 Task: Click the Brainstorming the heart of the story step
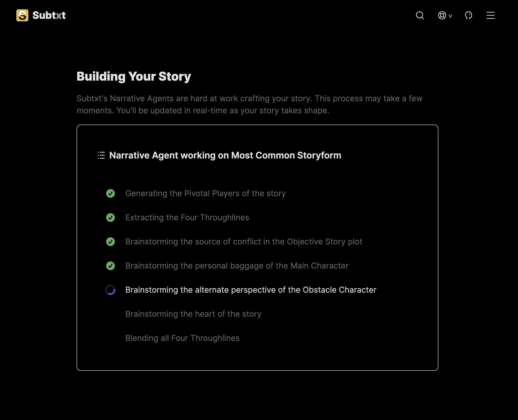click(193, 314)
